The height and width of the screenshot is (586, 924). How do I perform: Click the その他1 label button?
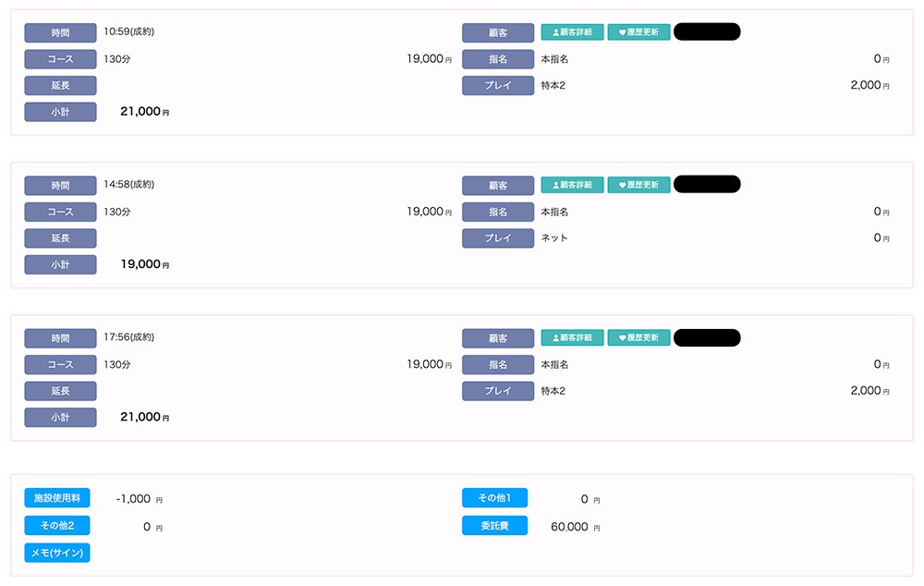pyautogui.click(x=494, y=498)
